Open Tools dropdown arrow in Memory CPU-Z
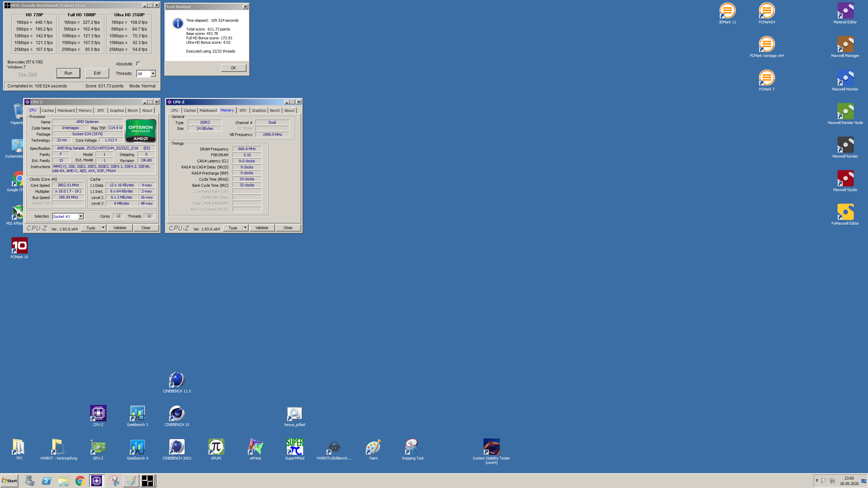 245,228
